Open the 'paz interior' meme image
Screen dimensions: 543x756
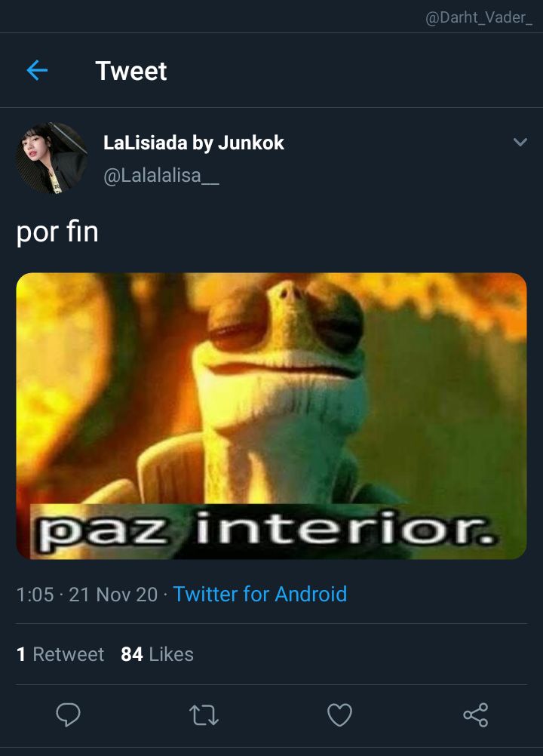click(x=271, y=416)
